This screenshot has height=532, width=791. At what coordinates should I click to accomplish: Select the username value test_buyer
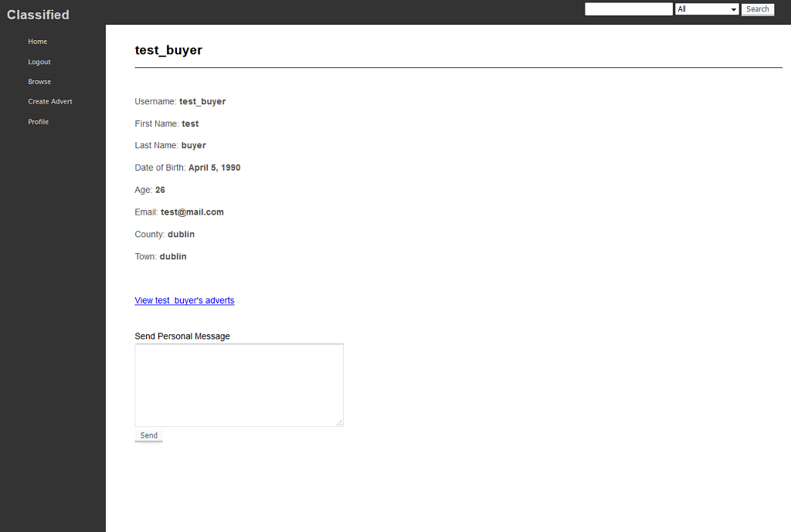pyautogui.click(x=202, y=101)
